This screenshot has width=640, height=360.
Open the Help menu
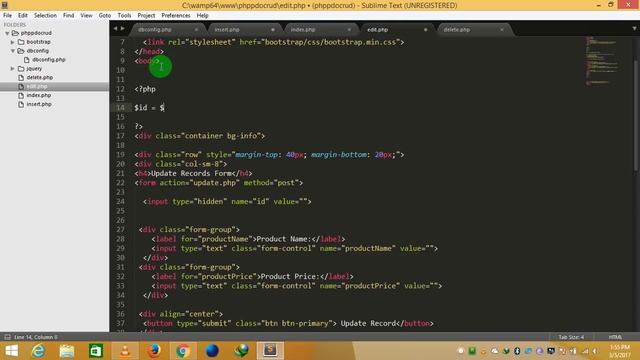tap(202, 16)
